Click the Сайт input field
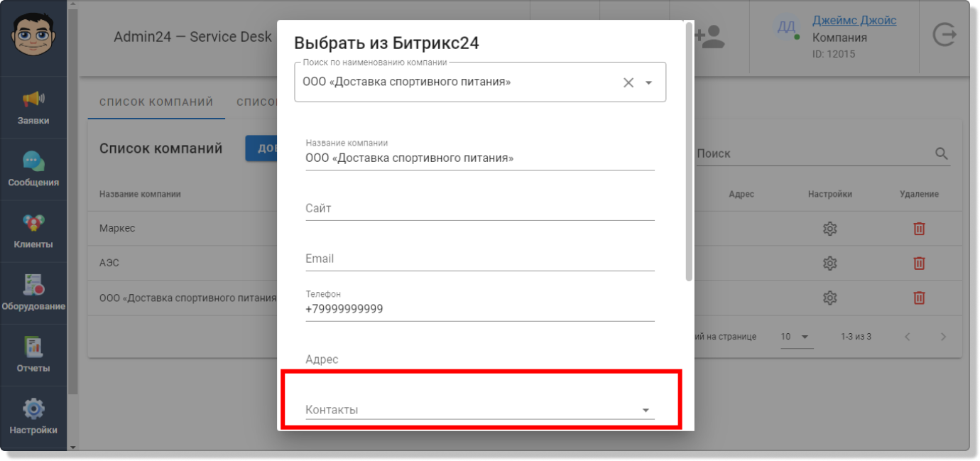 click(x=480, y=208)
